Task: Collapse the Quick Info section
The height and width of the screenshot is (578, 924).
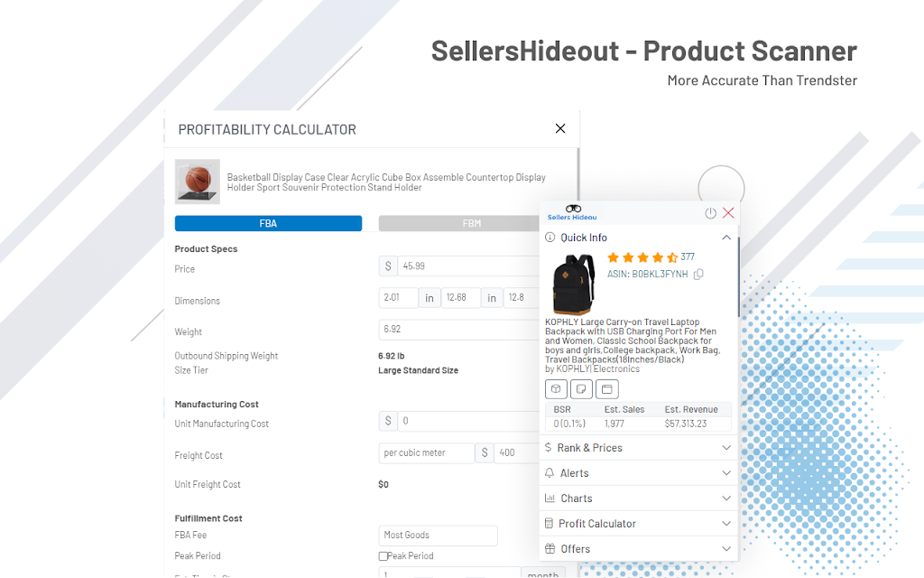Action: pyautogui.click(x=726, y=238)
